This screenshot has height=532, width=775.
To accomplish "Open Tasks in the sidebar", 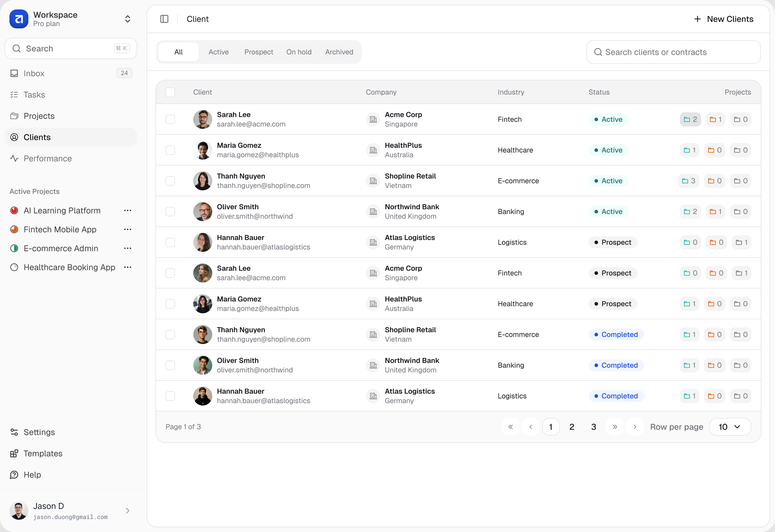I will (x=71, y=95).
